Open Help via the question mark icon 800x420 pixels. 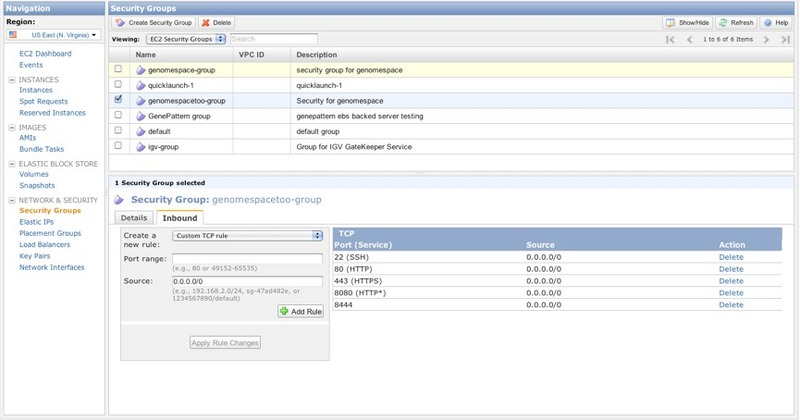pos(768,22)
